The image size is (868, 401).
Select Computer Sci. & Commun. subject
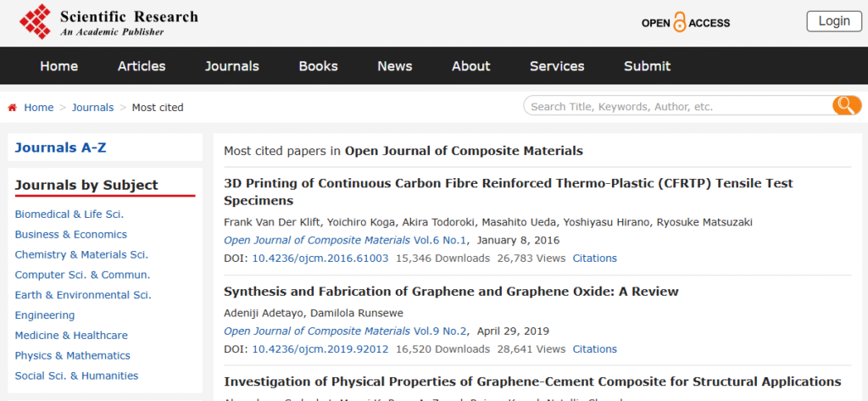tap(82, 275)
